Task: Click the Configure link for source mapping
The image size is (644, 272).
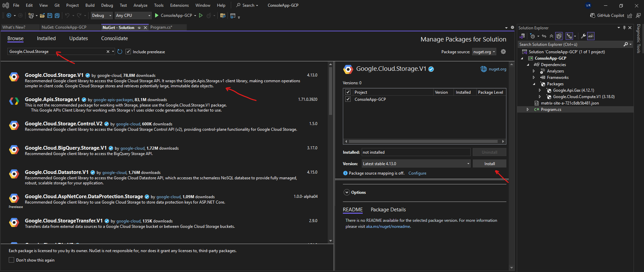Action: tap(417, 173)
